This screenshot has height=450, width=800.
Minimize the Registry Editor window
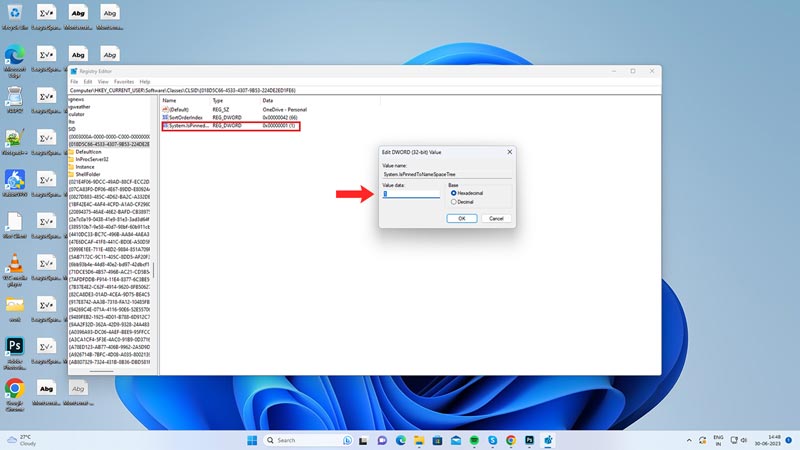(614, 71)
